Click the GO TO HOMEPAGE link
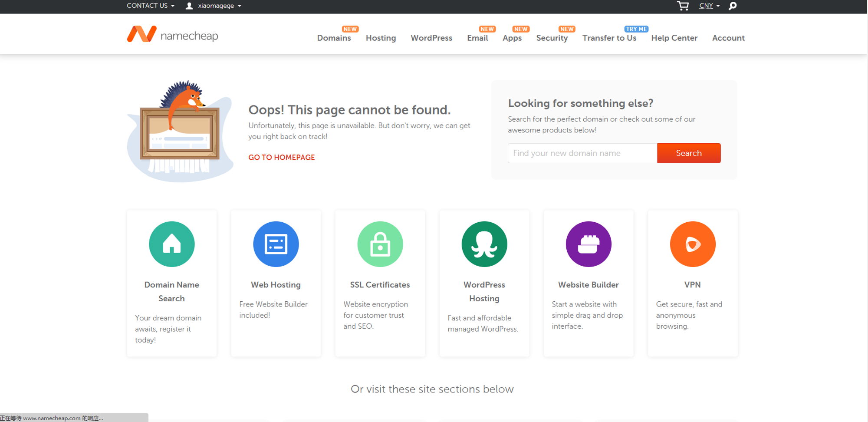The height and width of the screenshot is (422, 868). [x=282, y=157]
